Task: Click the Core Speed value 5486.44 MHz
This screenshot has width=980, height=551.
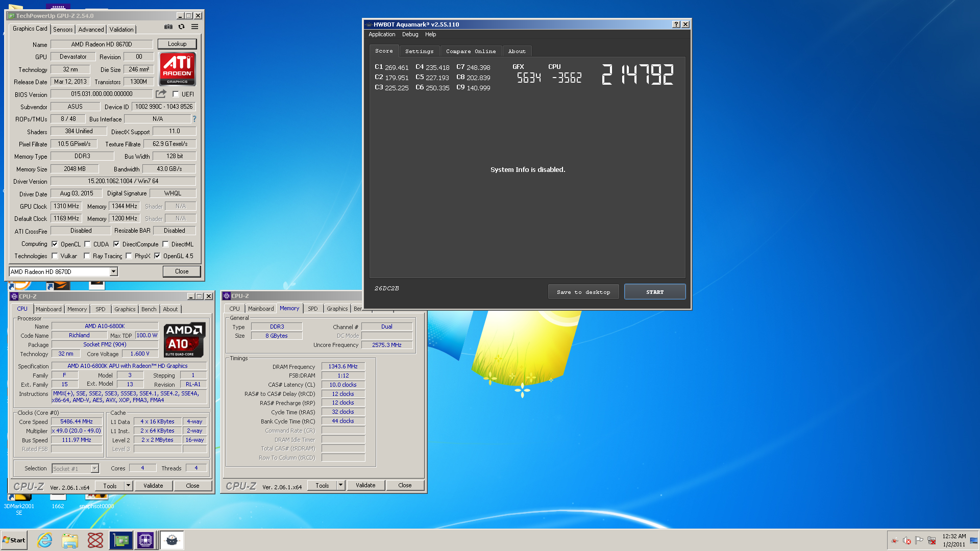Action: [77, 422]
